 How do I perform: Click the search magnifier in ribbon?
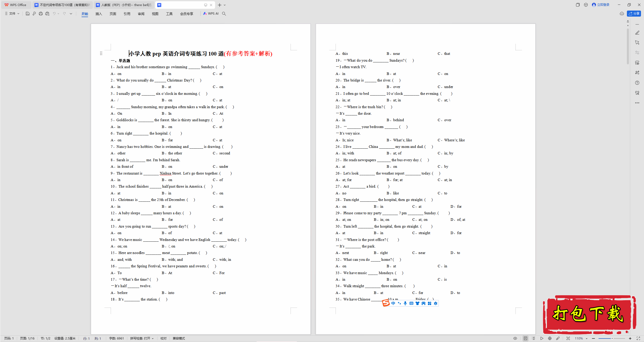tap(224, 14)
